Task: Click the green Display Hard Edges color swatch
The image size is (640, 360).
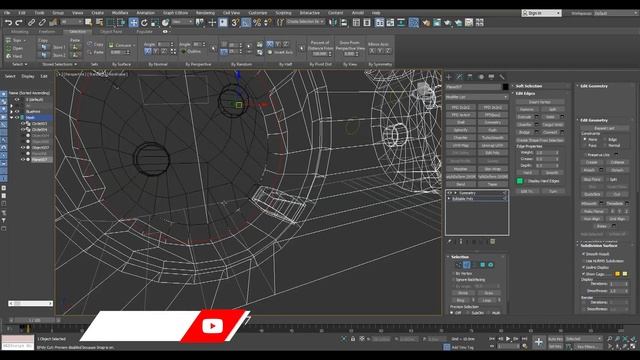Action: click(520, 181)
